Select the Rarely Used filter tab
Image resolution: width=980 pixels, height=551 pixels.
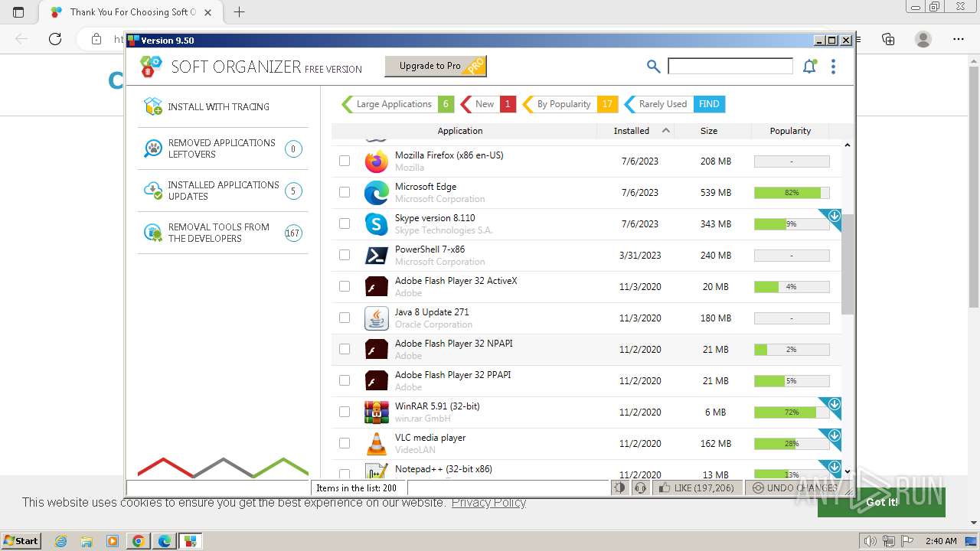click(x=675, y=104)
